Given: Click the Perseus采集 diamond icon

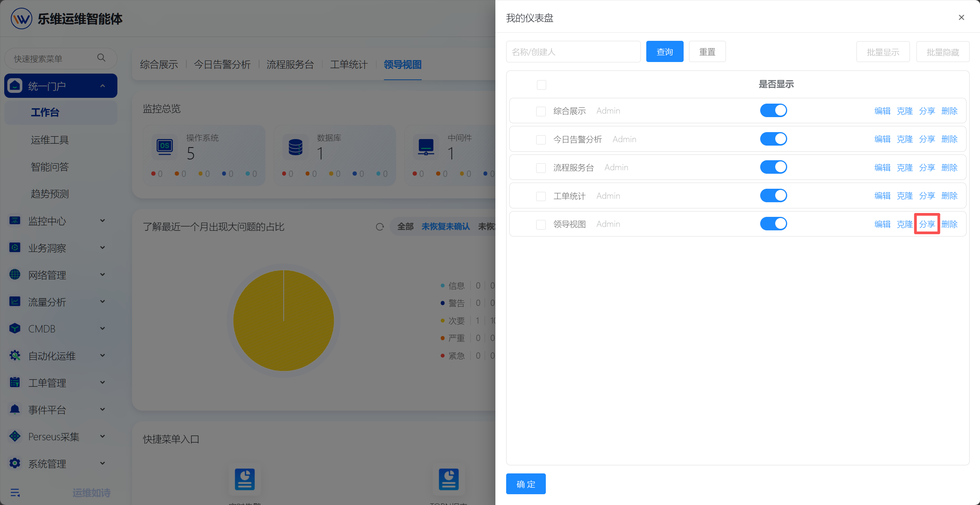Looking at the screenshot, I should pos(15,436).
